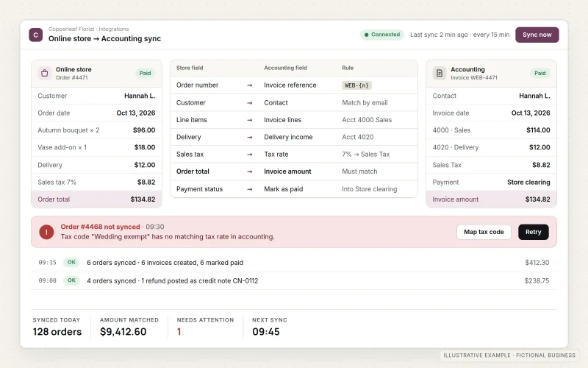Click the "Match by email" rule
Image resolution: width=588 pixels, height=368 pixels.
tap(365, 103)
